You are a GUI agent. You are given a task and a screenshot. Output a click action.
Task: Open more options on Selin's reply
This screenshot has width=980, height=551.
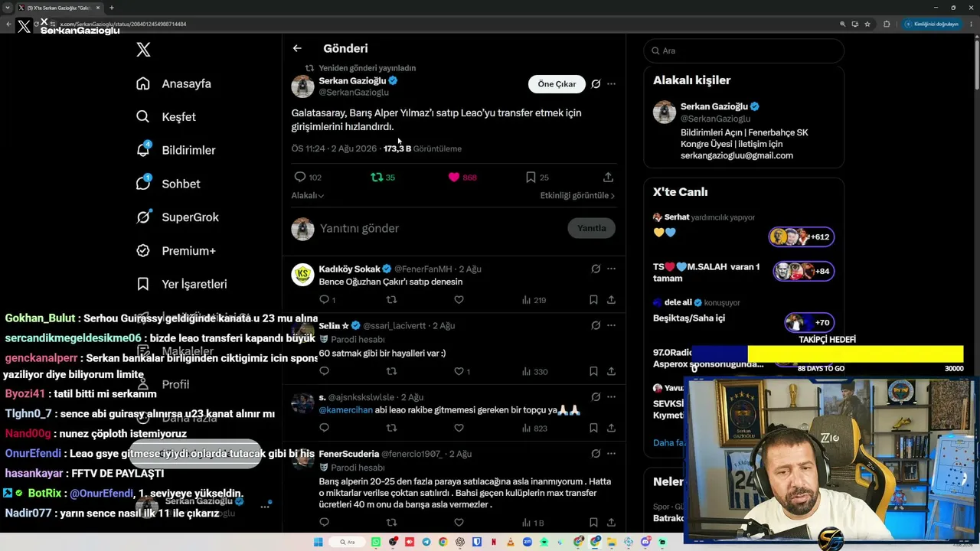pyautogui.click(x=611, y=325)
